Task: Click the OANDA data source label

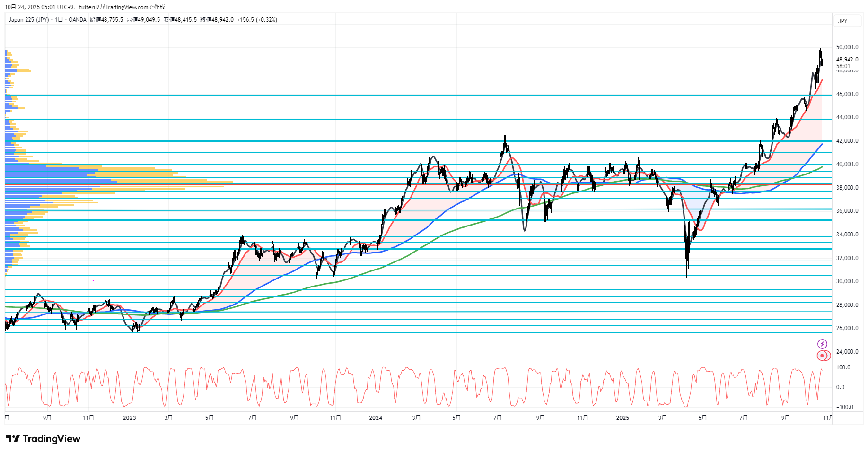Action: click(x=78, y=20)
